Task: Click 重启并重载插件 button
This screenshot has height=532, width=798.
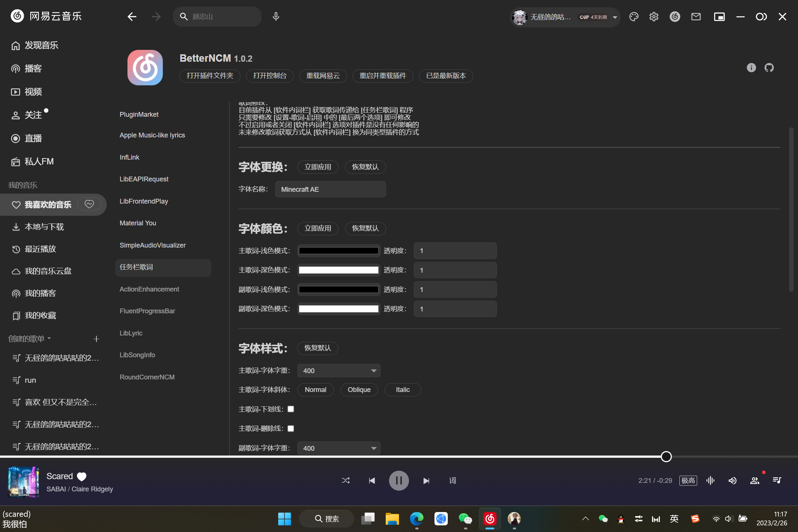Action: 383,76
